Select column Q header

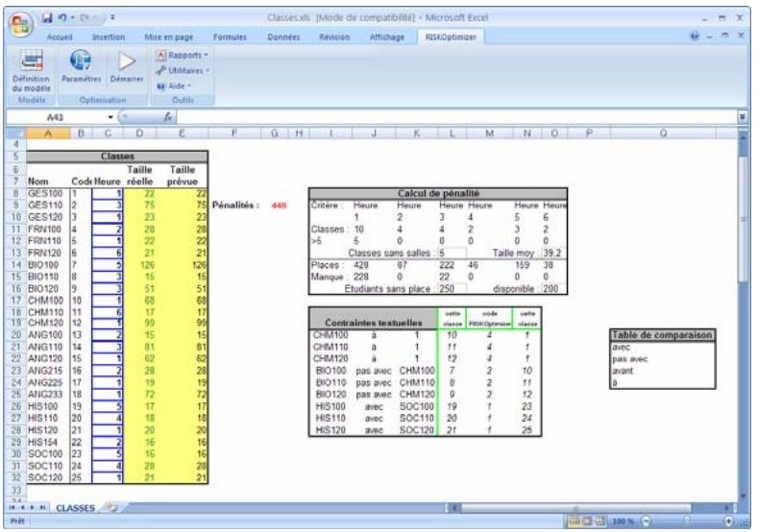coord(663,133)
